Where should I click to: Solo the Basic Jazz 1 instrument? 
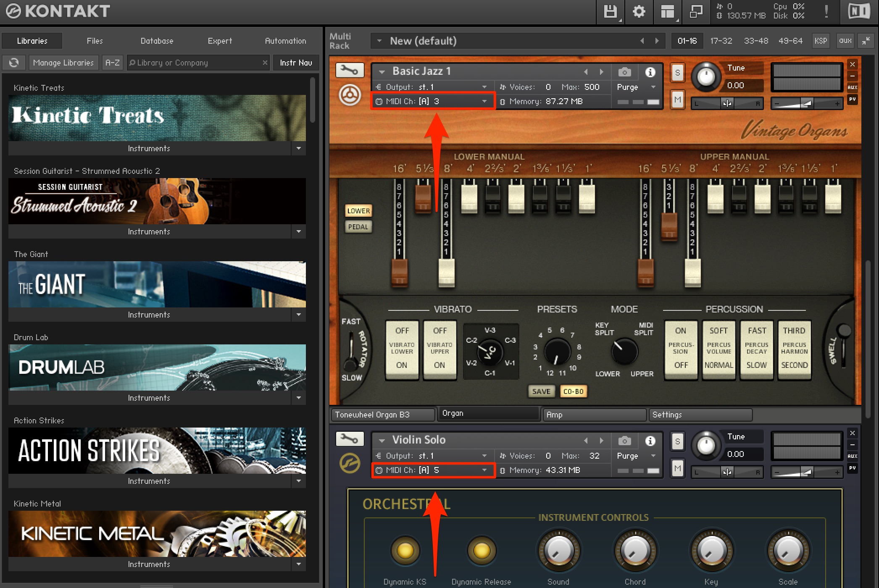pyautogui.click(x=677, y=73)
